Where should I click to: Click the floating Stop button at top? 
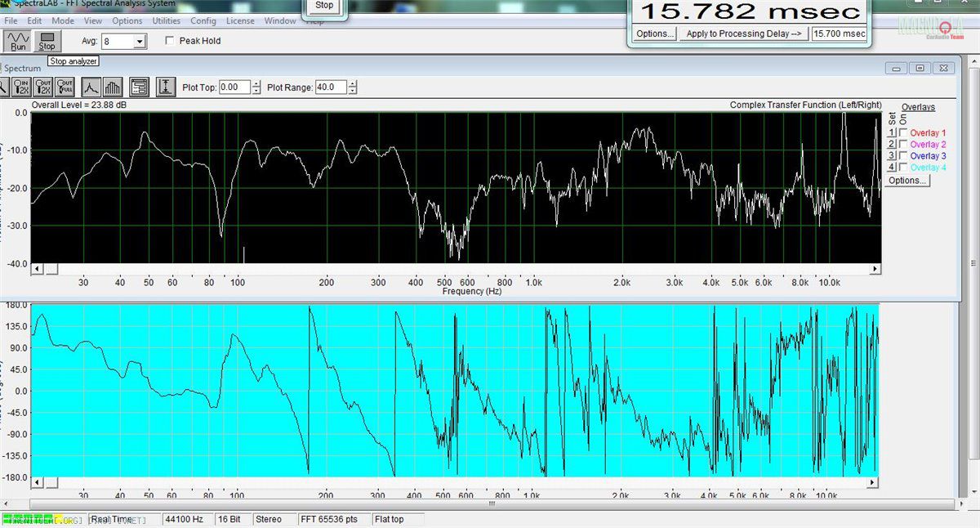[x=324, y=6]
